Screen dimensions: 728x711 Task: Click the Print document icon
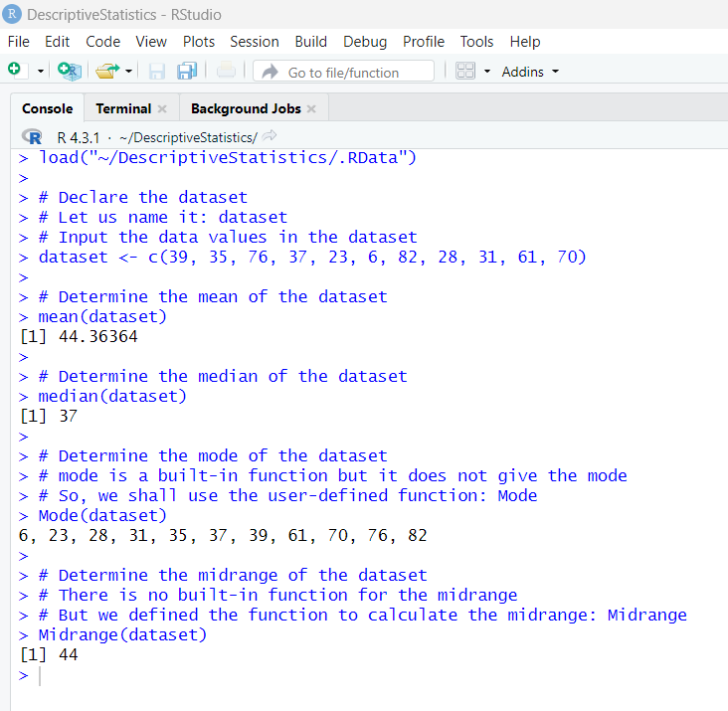[x=226, y=71]
